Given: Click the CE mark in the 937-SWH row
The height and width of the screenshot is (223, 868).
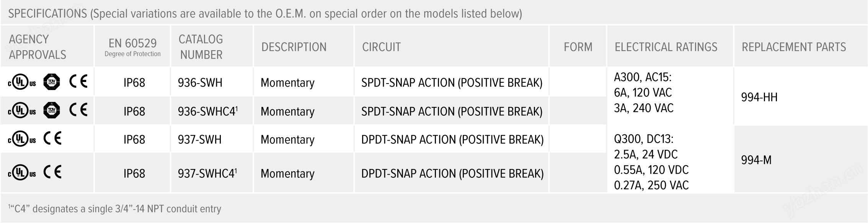Looking at the screenshot, I should 52,139.
